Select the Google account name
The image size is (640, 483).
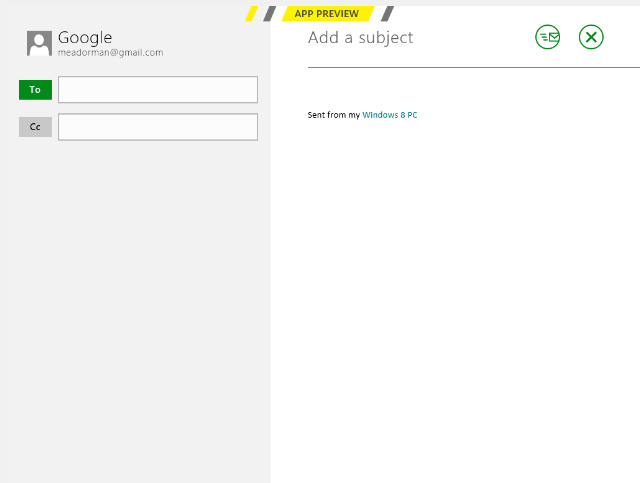(x=85, y=37)
